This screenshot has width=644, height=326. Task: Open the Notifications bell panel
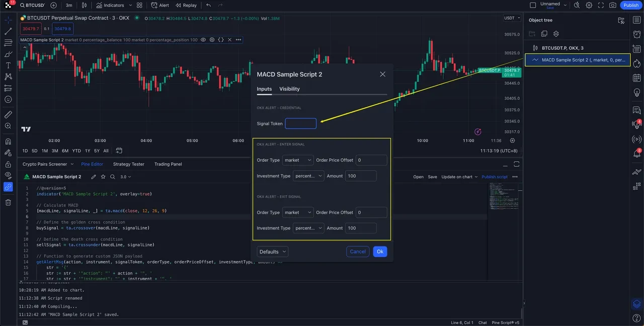(637, 153)
